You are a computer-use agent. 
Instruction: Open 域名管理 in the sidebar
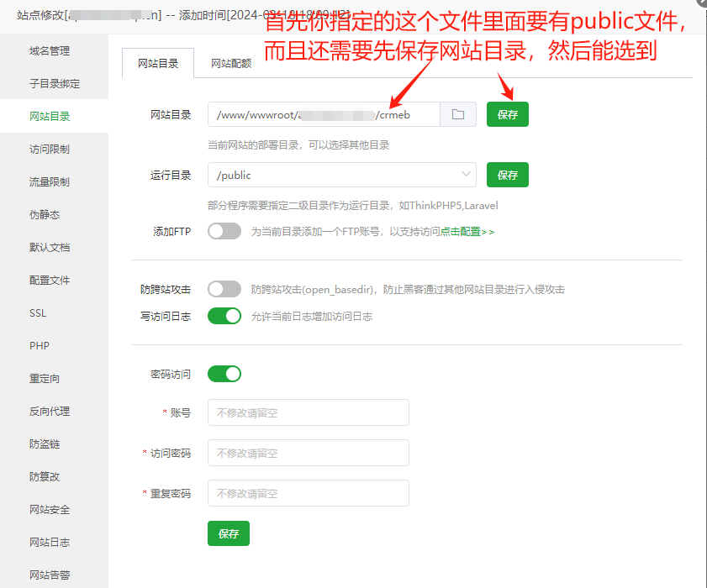tap(50, 51)
